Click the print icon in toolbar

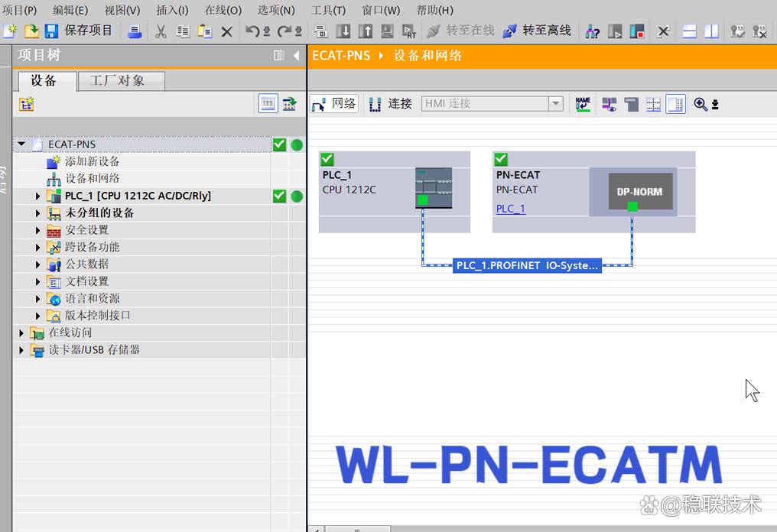click(135, 31)
